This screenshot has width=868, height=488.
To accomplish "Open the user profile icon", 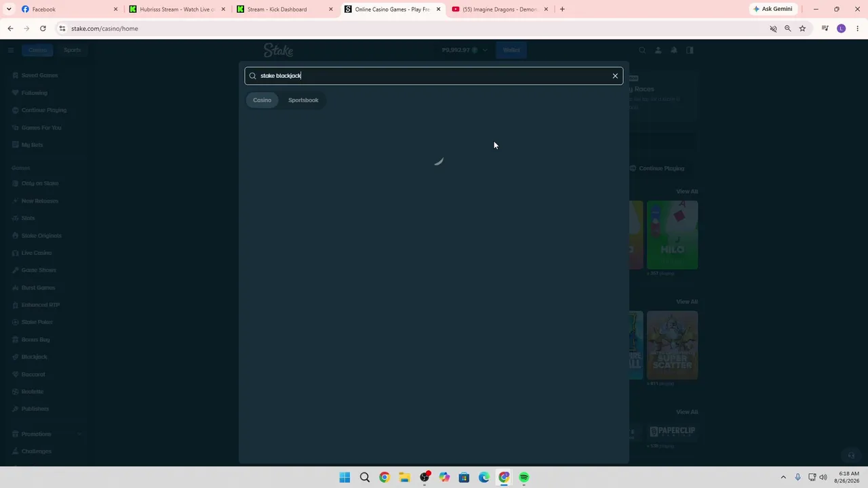I will [658, 50].
